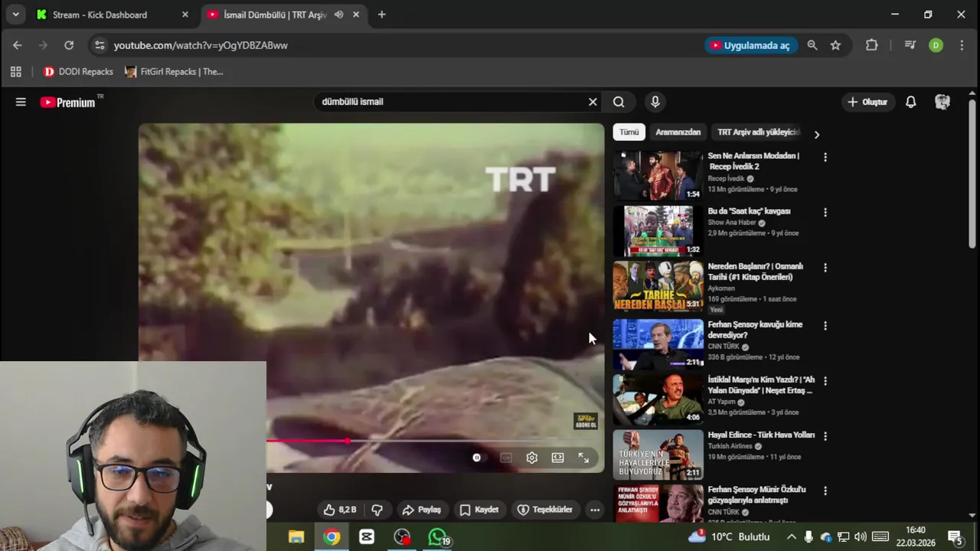Open options for Nereden Başlanır video
Image resolution: width=980 pixels, height=551 pixels.
pyautogui.click(x=825, y=267)
